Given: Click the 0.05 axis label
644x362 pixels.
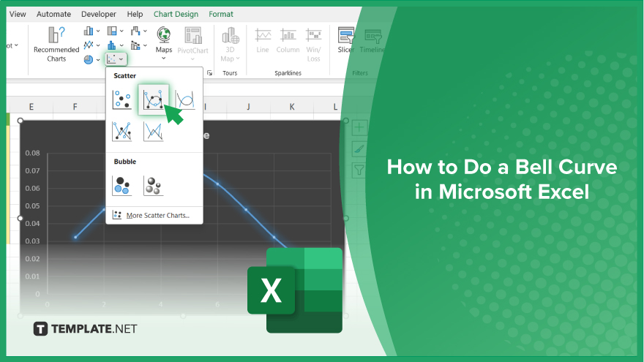Looking at the screenshot, I should tap(32, 205).
